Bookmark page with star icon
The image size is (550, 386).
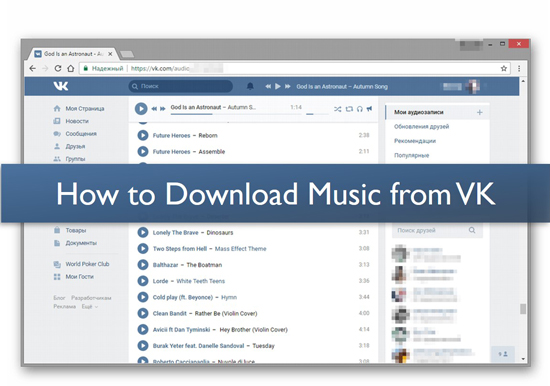504,68
